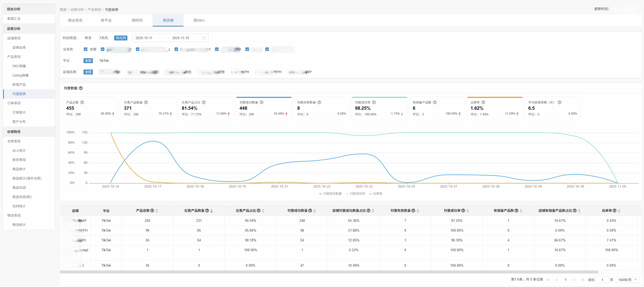Sort by 产品总数 column sorter
This screenshot has height=287, width=644.
(x=157, y=211)
